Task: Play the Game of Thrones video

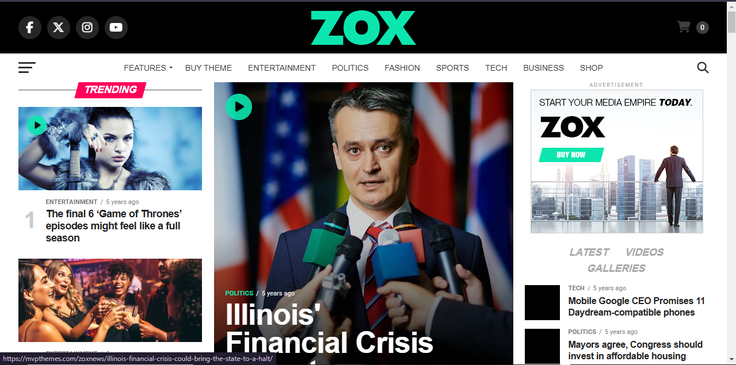Action: [37, 125]
